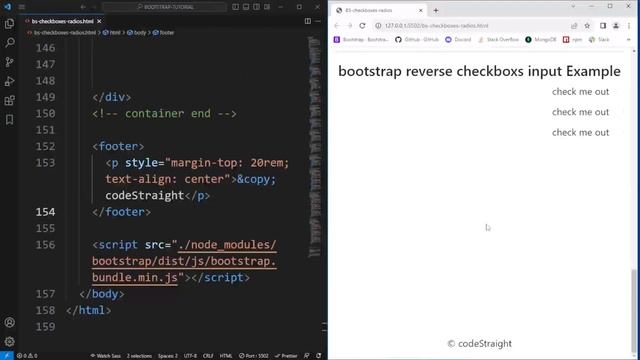The image size is (640, 360).
Task: Open the html breadcrumb dropdown
Action: [x=112, y=32]
